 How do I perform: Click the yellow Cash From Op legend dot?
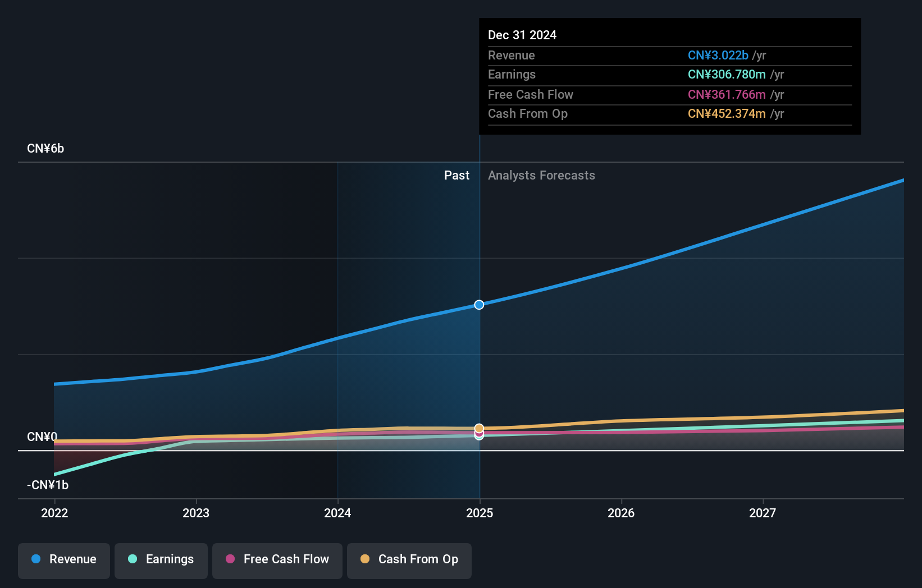coord(365,559)
